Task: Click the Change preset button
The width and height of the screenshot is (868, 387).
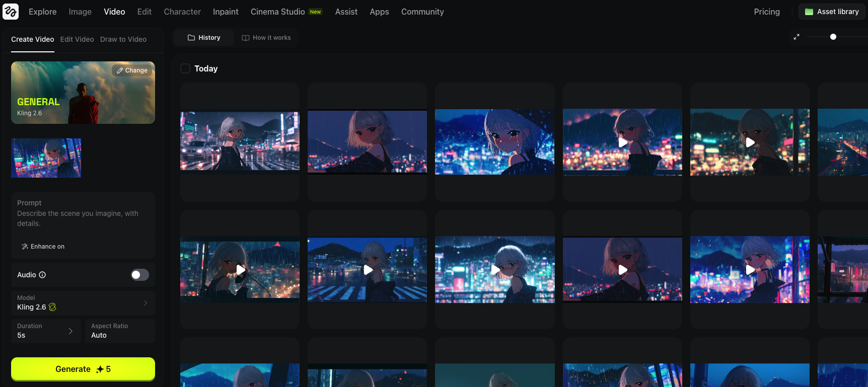Action: [132, 70]
